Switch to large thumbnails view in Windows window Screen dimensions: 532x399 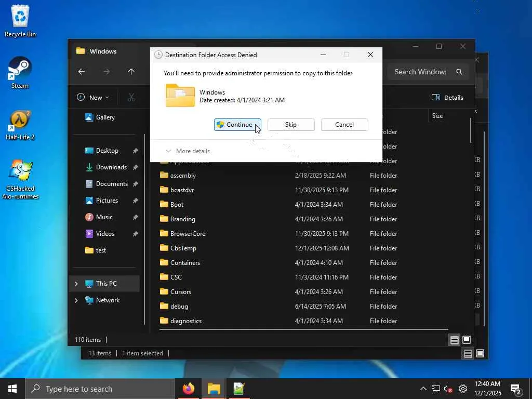point(467,340)
